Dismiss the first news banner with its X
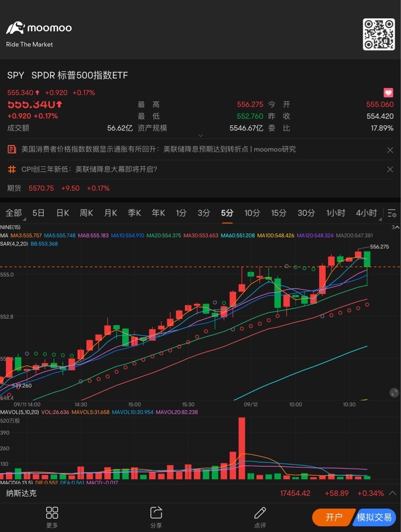 390,150
